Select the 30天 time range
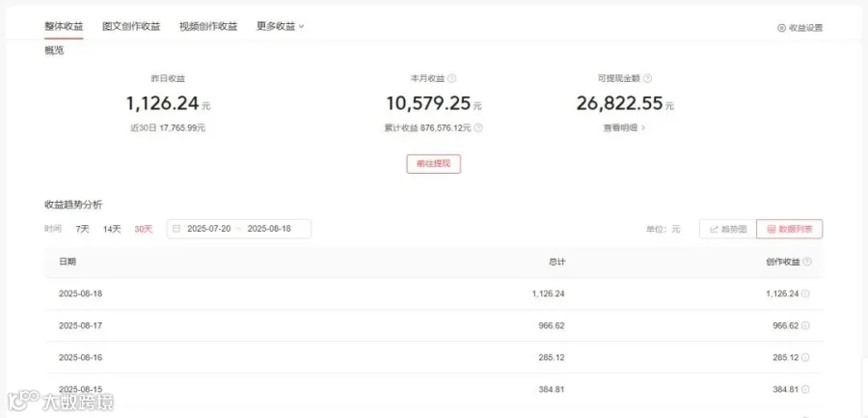 [144, 229]
